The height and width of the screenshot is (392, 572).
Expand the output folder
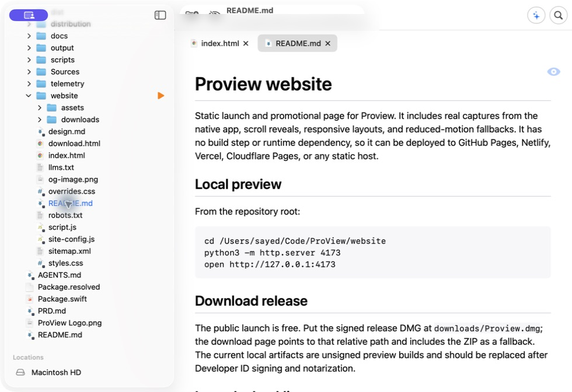pyautogui.click(x=29, y=48)
